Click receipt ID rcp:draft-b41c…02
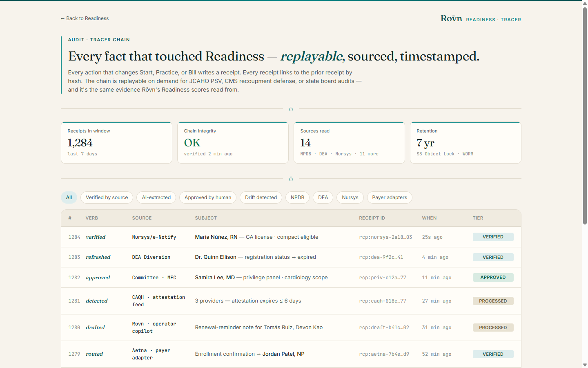The width and height of the screenshot is (588, 368). (x=384, y=328)
